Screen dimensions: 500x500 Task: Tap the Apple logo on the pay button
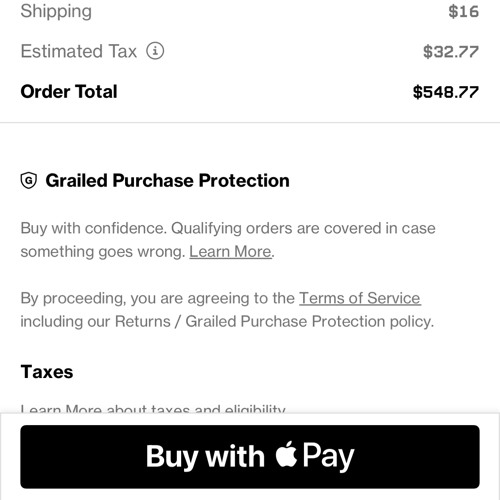pyautogui.click(x=286, y=454)
